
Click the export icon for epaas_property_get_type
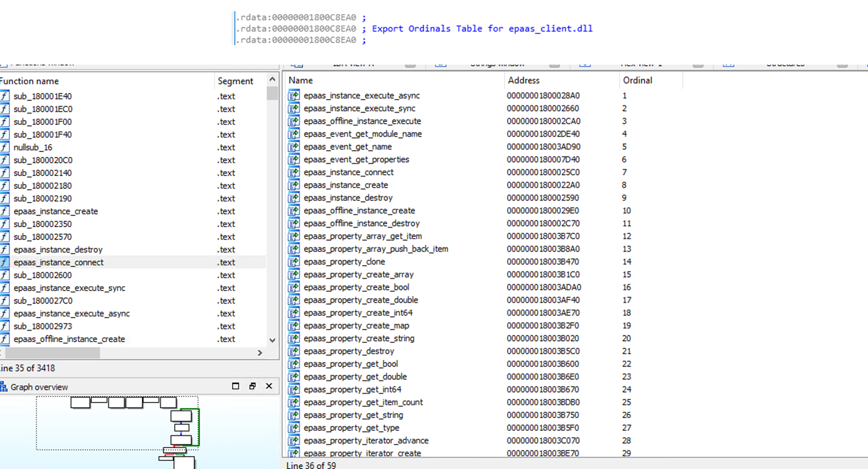(x=294, y=428)
